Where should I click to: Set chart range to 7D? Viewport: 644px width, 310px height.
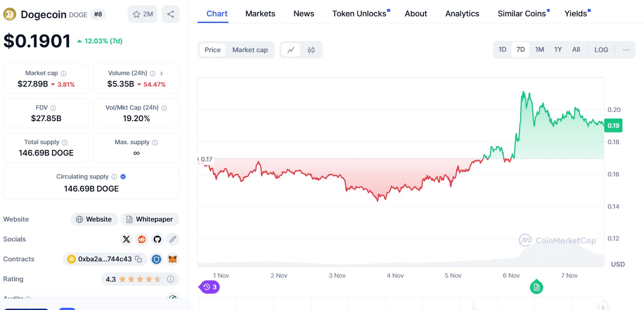click(521, 50)
